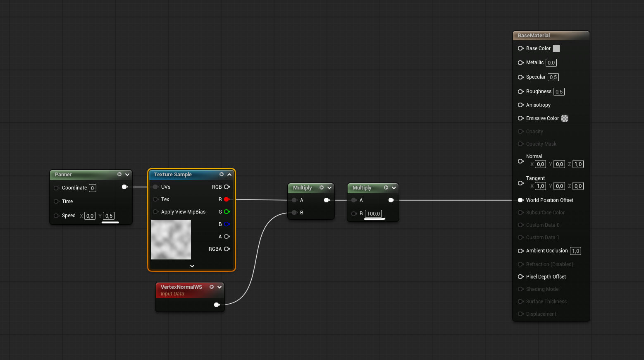This screenshot has height=360, width=644.
Task: Click the Base Color gray swatch
Action: point(556,48)
